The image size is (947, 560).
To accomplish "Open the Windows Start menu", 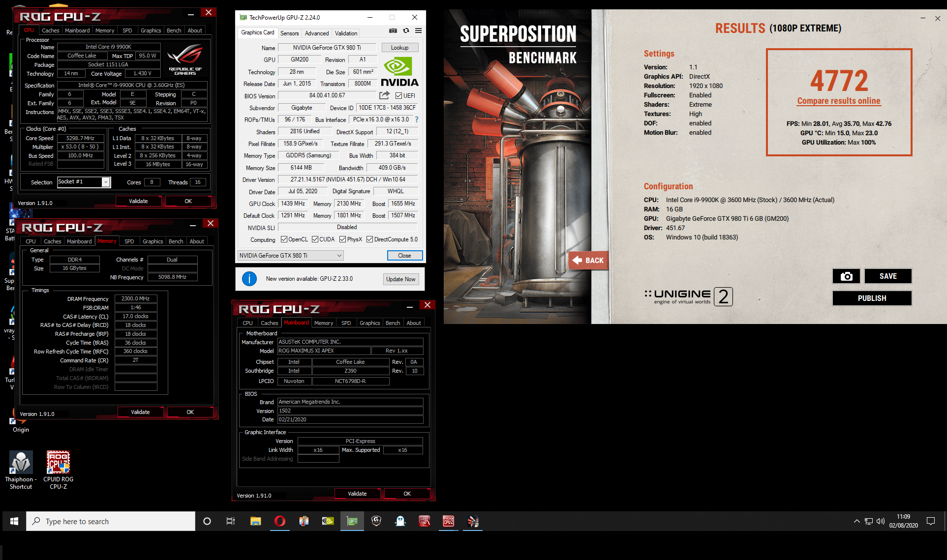I will [14, 521].
